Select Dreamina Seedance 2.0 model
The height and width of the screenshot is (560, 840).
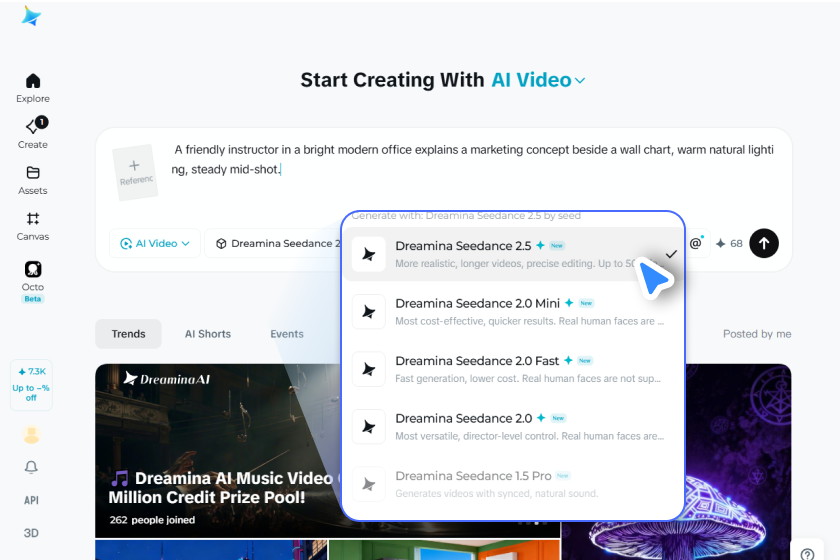[x=513, y=427]
